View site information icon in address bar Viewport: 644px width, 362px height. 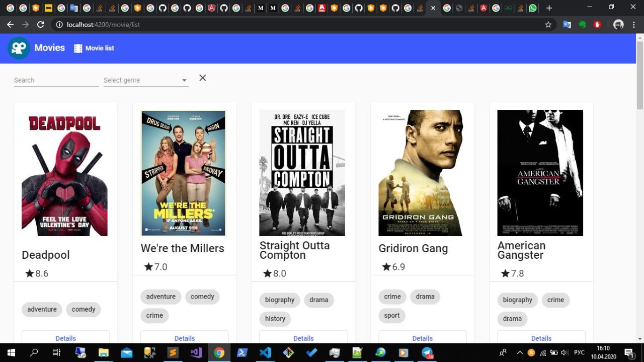pyautogui.click(x=59, y=25)
